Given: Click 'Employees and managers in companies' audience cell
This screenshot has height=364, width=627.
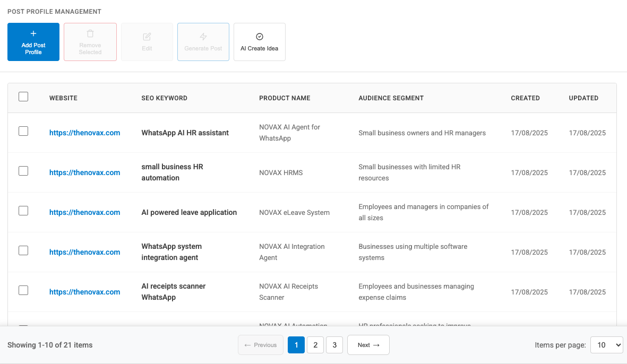Looking at the screenshot, I should point(424,212).
